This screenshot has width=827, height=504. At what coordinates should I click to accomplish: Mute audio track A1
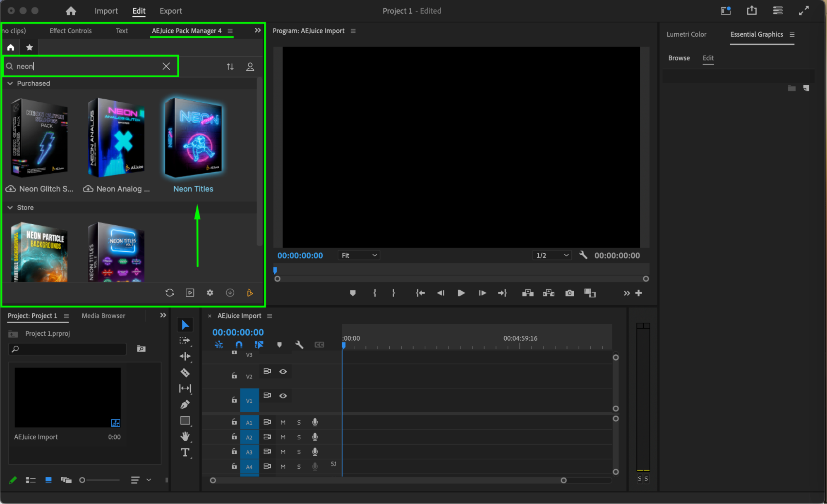pyautogui.click(x=283, y=422)
